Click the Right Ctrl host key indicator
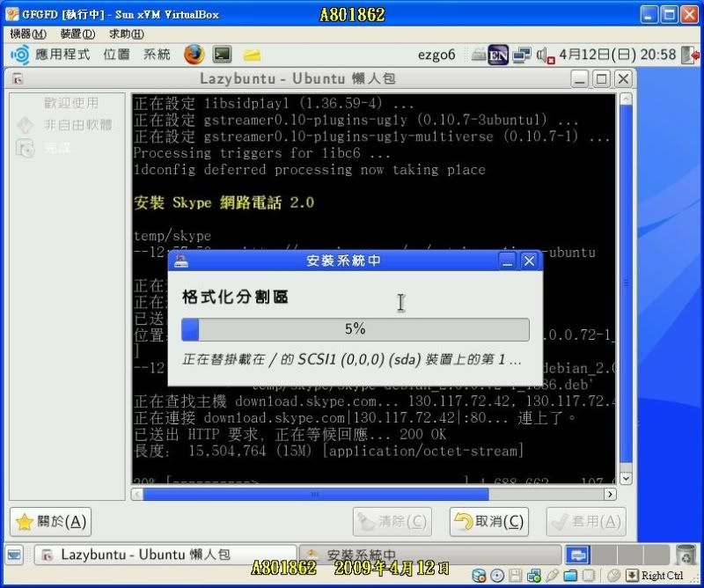This screenshot has height=588, width=704. pyautogui.click(x=663, y=576)
